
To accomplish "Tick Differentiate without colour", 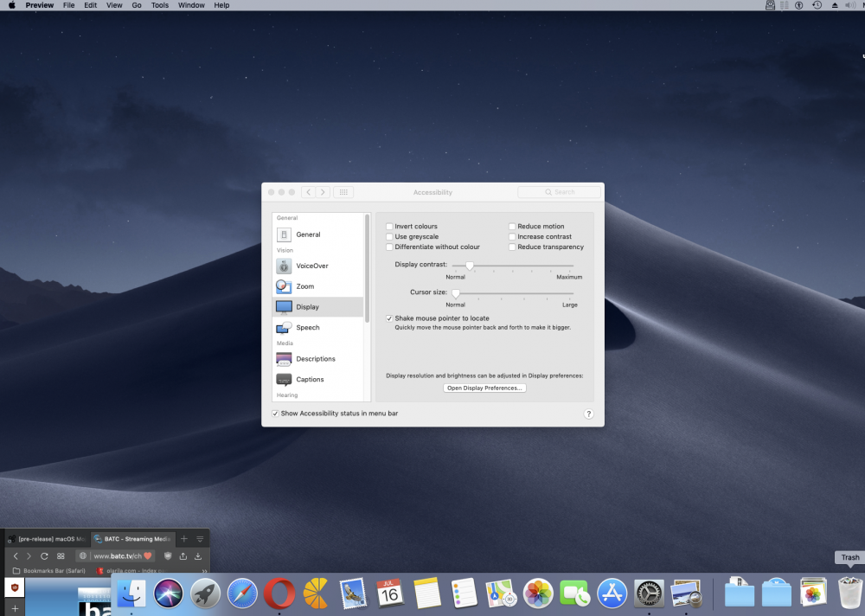I will pos(389,247).
